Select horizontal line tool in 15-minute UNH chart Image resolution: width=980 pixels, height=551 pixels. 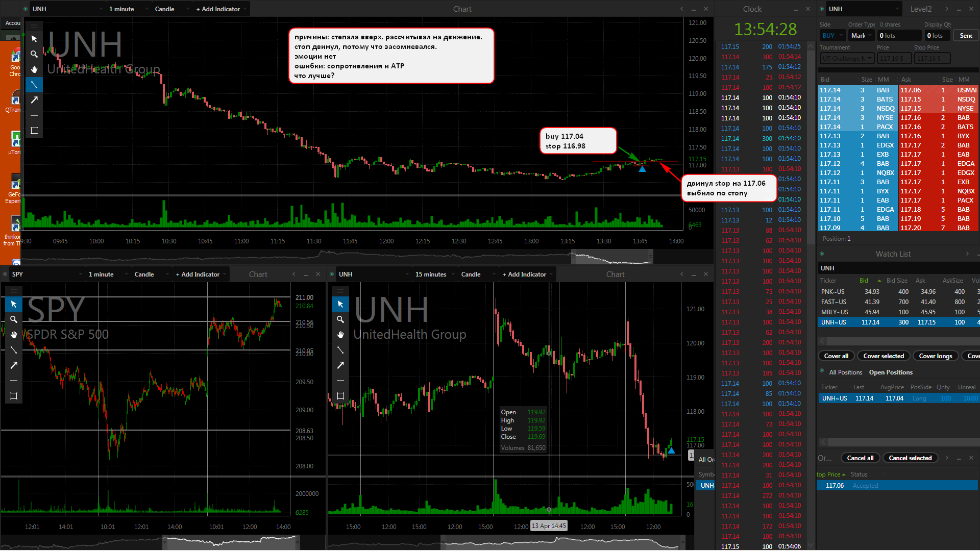tap(340, 381)
